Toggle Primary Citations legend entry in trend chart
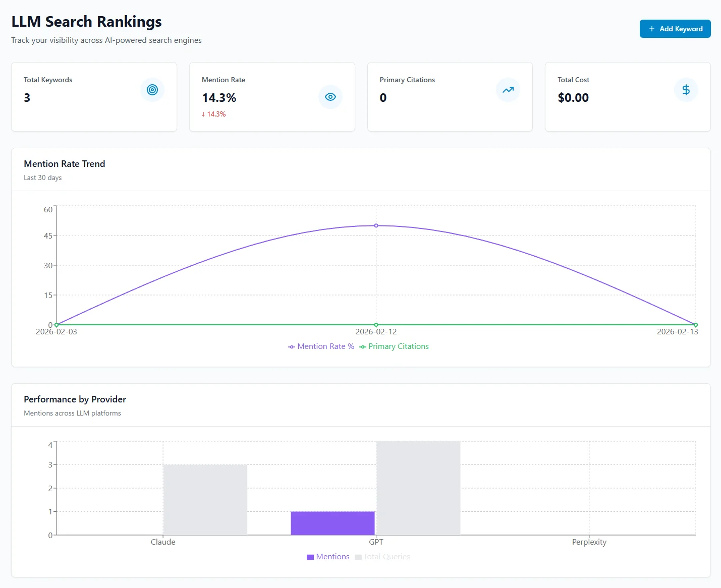The image size is (721, 588). (x=394, y=346)
